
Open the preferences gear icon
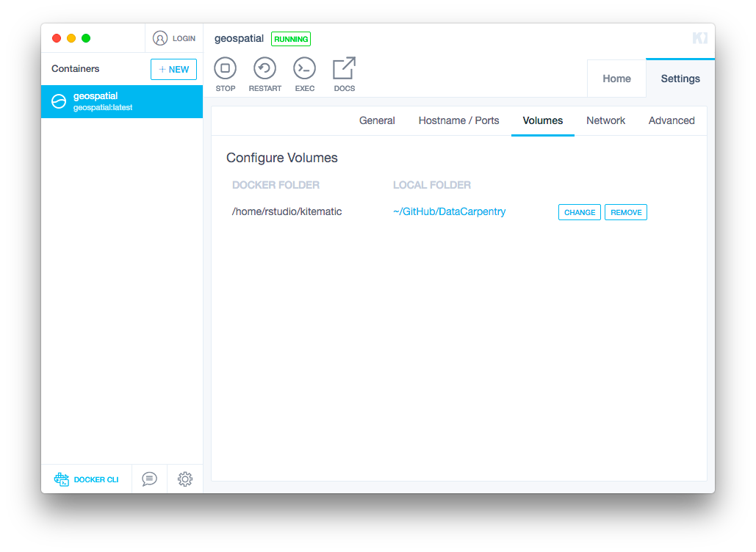tap(185, 479)
